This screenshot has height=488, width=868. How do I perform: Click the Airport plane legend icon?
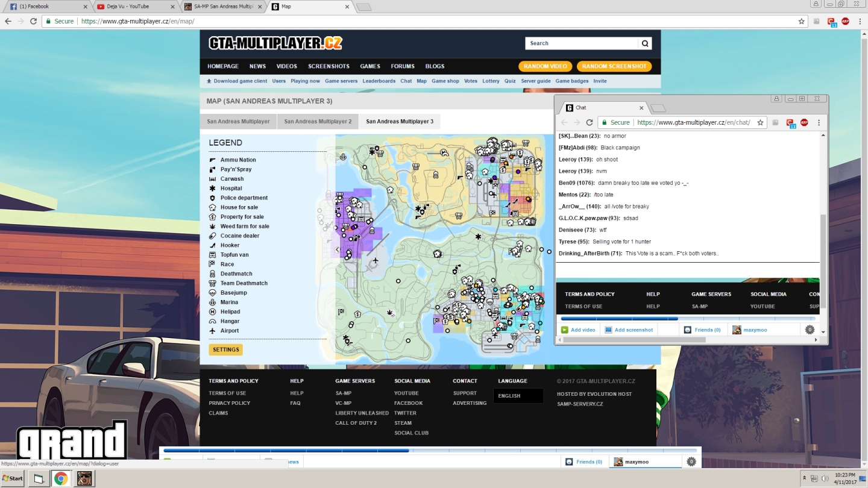(x=212, y=331)
